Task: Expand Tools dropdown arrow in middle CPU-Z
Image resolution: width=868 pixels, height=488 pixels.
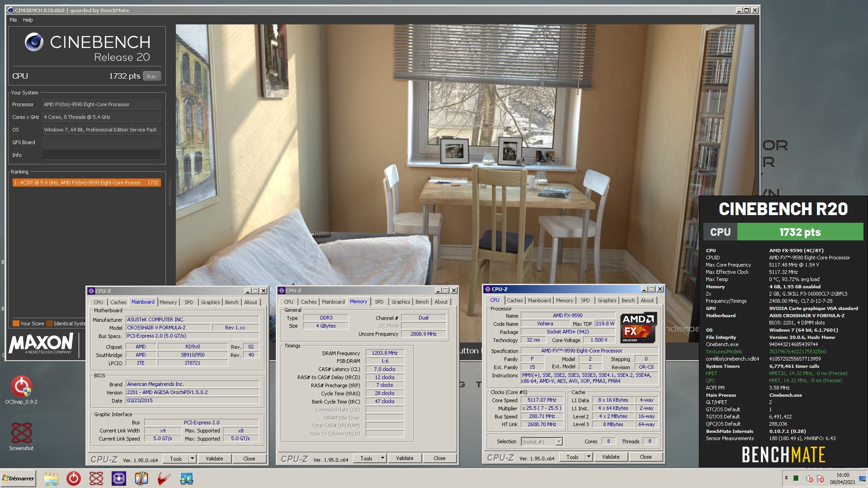Action: tap(382, 458)
